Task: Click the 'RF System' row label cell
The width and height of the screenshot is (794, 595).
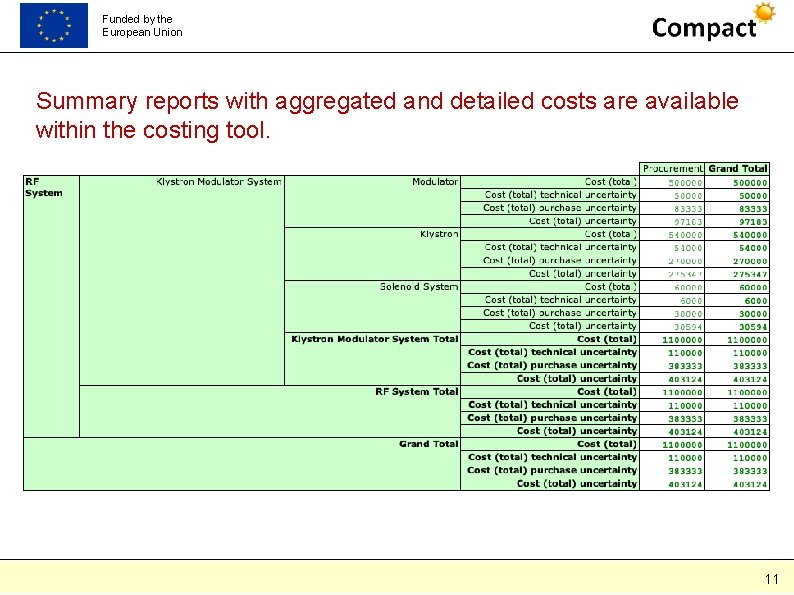Action: pos(51,306)
